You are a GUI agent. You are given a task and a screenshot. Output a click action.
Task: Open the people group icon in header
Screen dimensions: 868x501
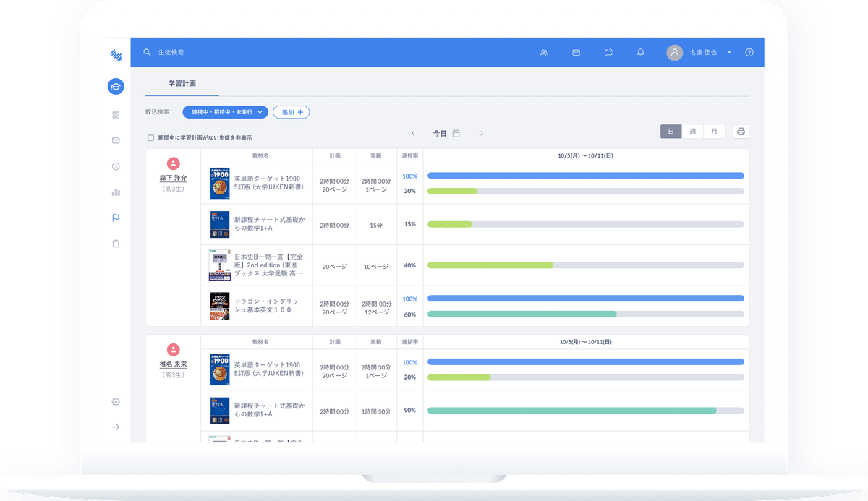pyautogui.click(x=544, y=53)
